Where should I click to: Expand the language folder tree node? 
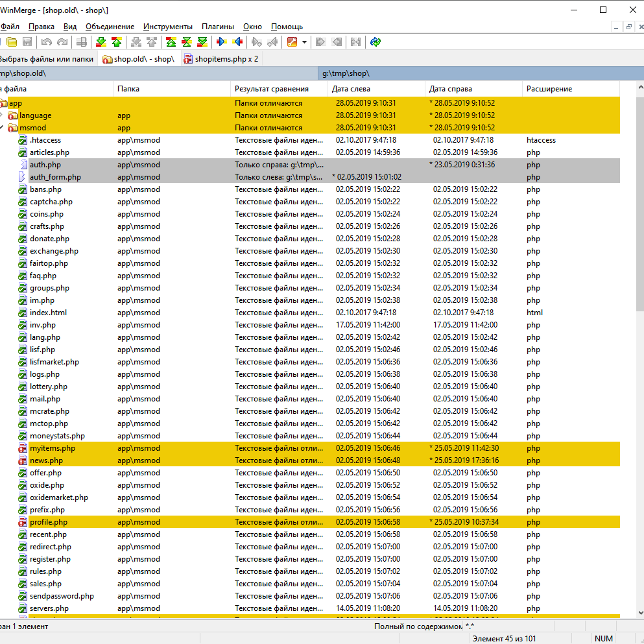point(2,115)
